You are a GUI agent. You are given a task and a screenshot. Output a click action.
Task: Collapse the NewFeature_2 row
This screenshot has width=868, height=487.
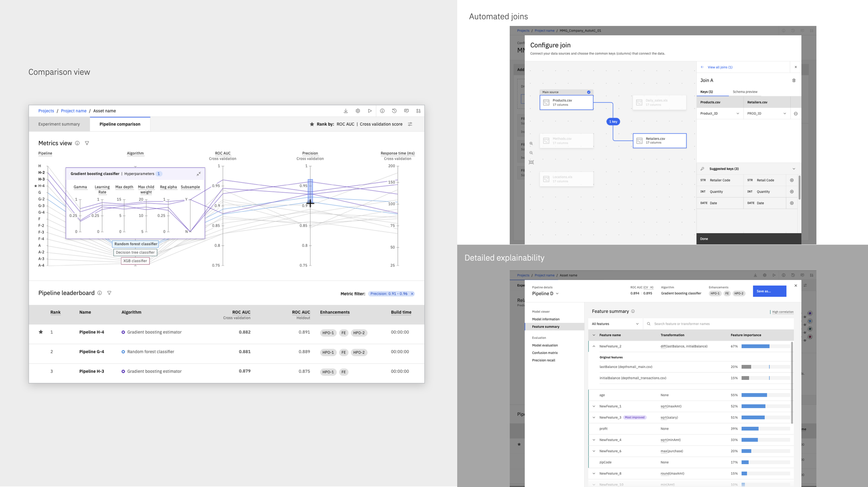(x=594, y=347)
